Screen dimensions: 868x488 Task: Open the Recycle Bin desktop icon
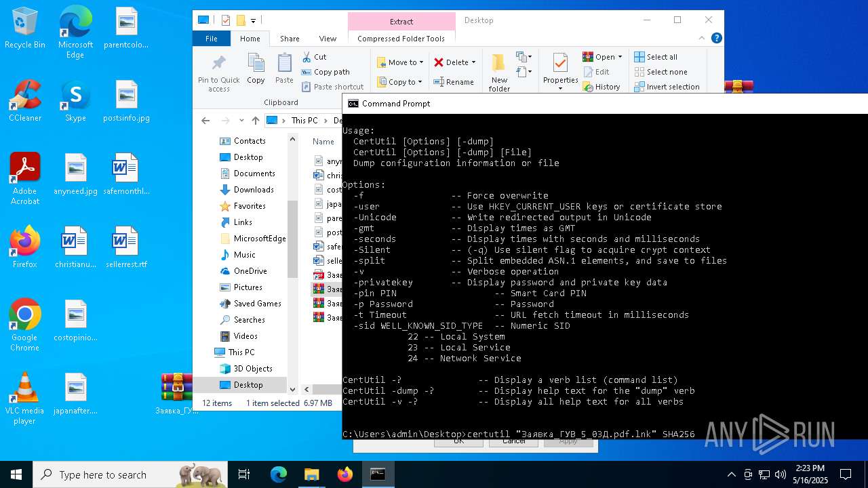(25, 28)
